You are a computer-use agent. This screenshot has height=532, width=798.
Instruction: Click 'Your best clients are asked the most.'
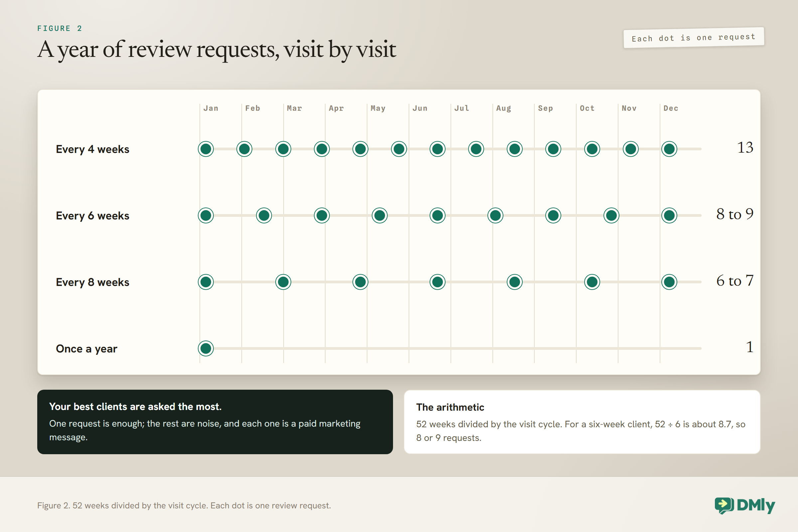tap(135, 406)
